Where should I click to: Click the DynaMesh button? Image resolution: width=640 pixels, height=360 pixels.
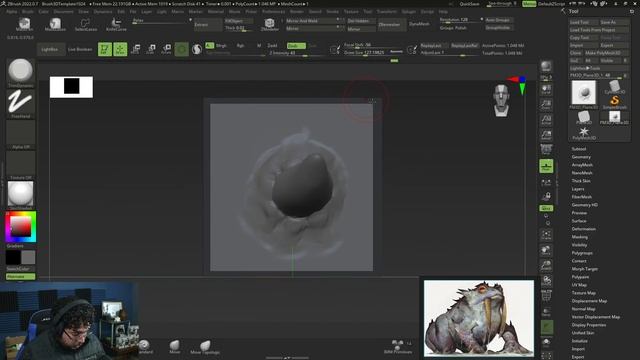419,24
